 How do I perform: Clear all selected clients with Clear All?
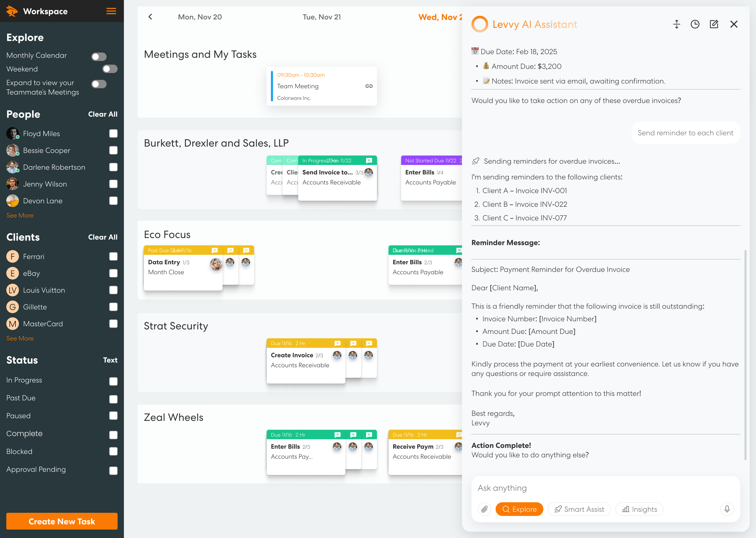(x=103, y=237)
